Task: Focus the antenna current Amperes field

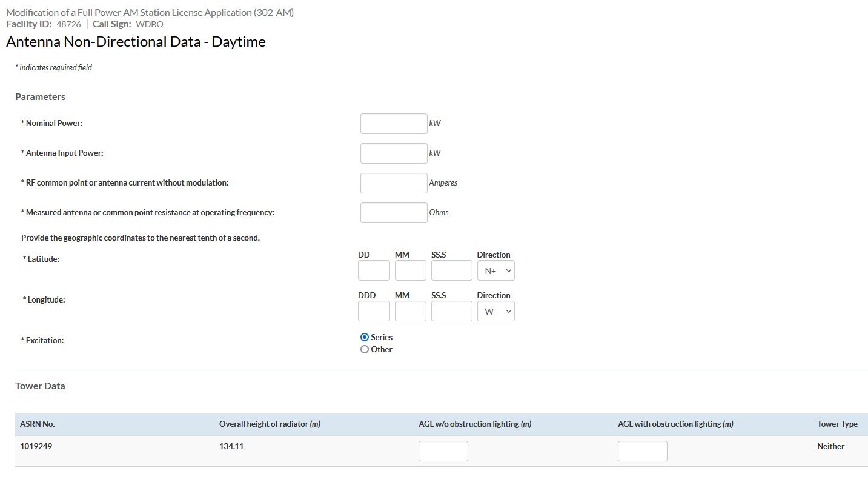Action: [x=394, y=183]
